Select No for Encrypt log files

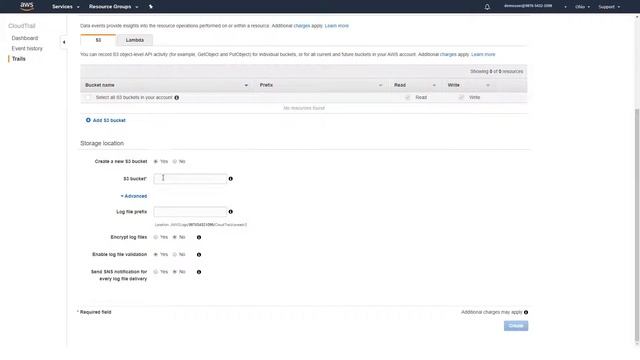175,237
